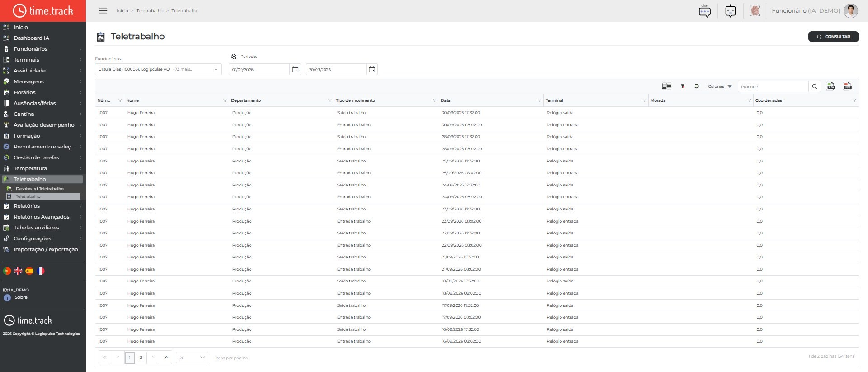Open the chat speech-bubble icon
868x372 pixels.
tap(705, 11)
